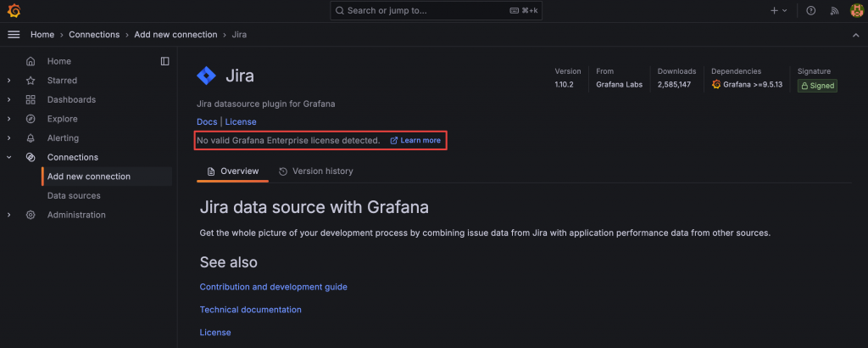The width and height of the screenshot is (868, 348).
Task: Click the Grafana logo in top bar
Action: [x=14, y=10]
